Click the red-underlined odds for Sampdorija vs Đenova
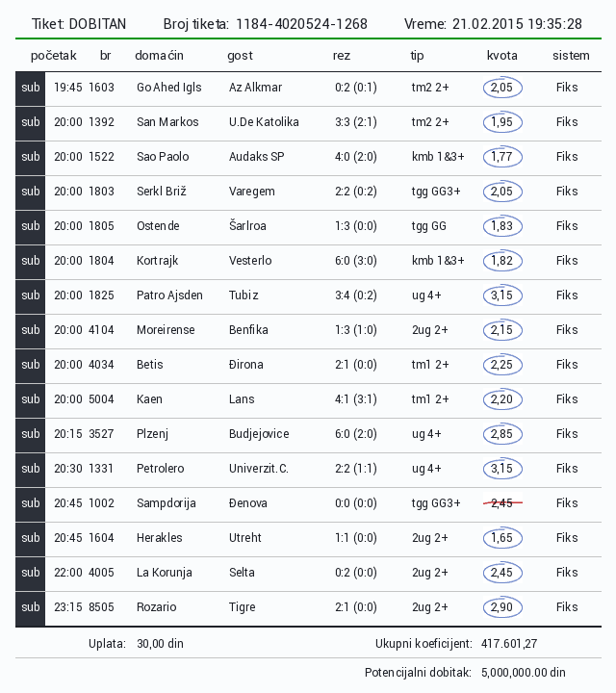The width and height of the screenshot is (616, 693). coord(502,501)
